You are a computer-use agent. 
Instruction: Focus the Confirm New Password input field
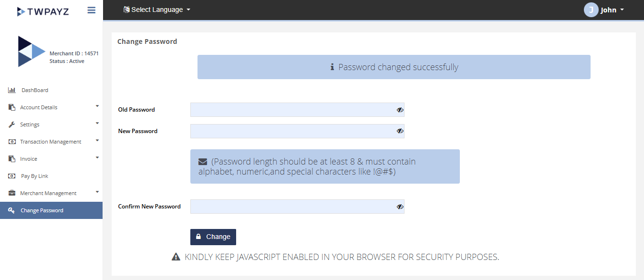pyautogui.click(x=292, y=207)
